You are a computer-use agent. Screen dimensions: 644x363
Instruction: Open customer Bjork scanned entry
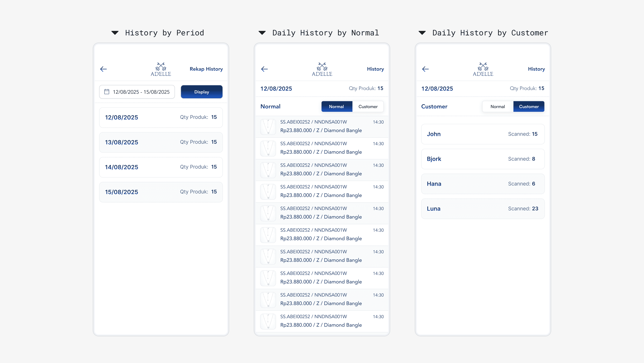[x=483, y=159]
